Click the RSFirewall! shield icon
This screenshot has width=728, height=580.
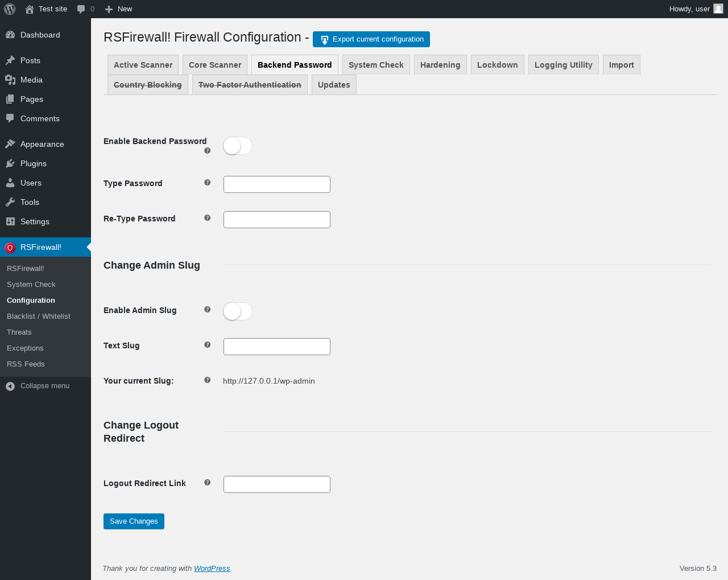click(x=10, y=248)
